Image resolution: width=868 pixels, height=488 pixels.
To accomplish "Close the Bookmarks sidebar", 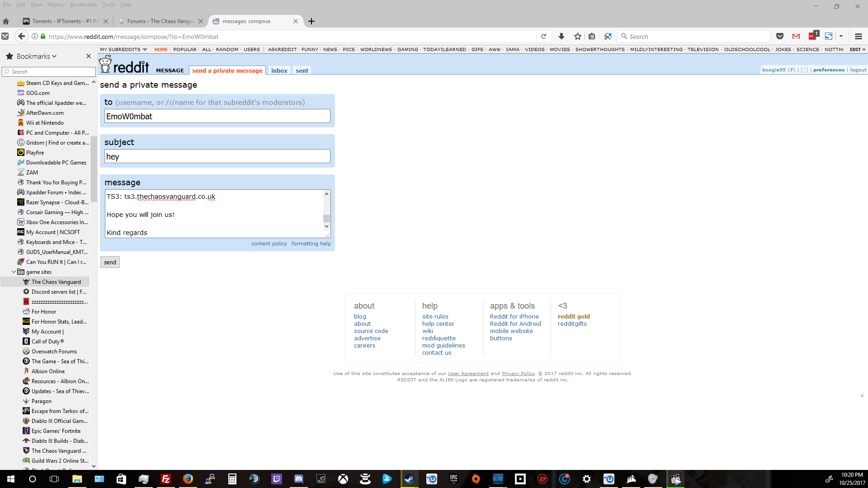I will point(89,56).
